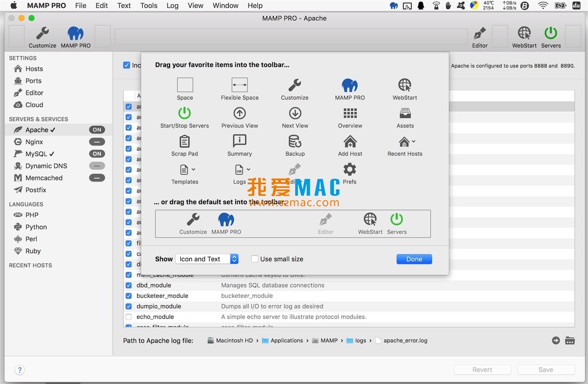
Task: Open Python language settings
Action: pyautogui.click(x=36, y=227)
